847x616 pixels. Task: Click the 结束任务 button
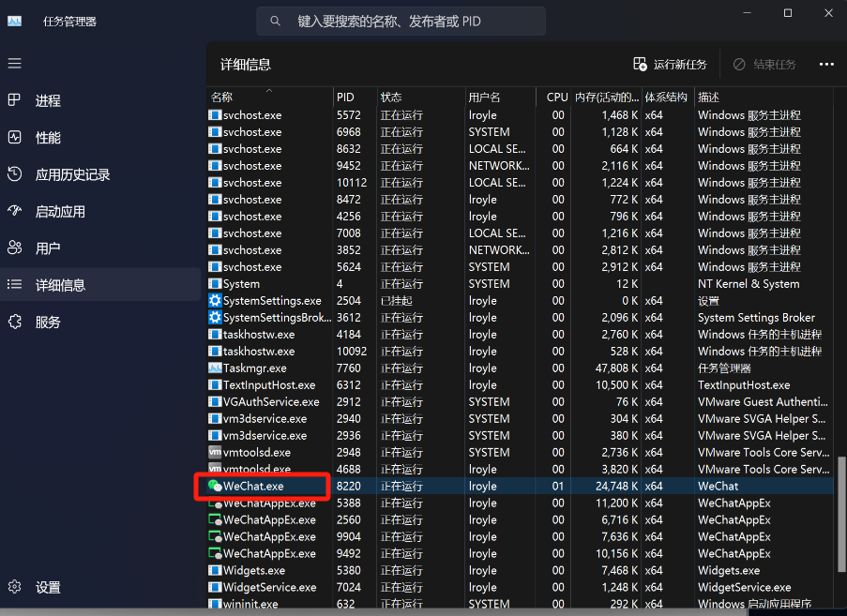click(x=764, y=65)
